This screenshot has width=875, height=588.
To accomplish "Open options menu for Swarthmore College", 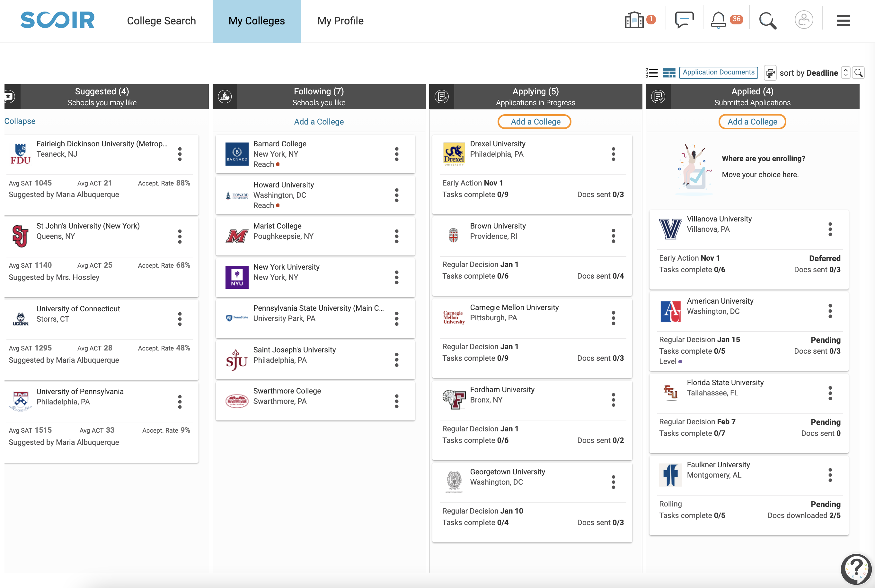I will pyautogui.click(x=397, y=401).
